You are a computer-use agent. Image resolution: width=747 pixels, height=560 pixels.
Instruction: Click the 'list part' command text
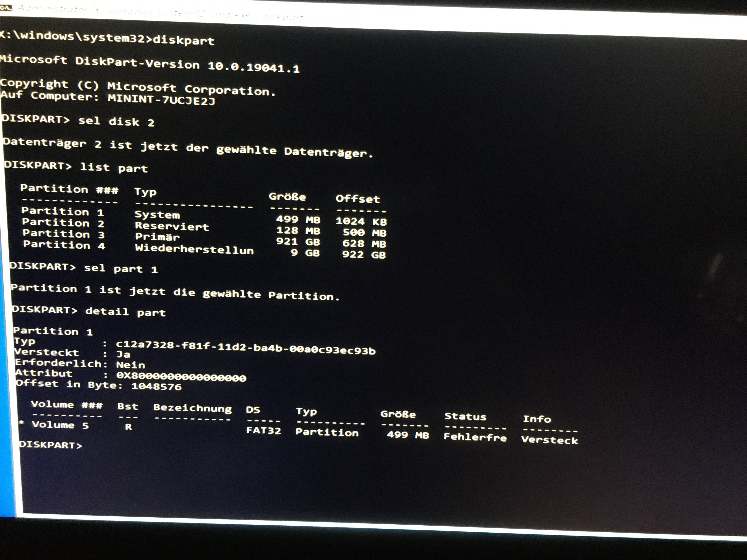113,167
